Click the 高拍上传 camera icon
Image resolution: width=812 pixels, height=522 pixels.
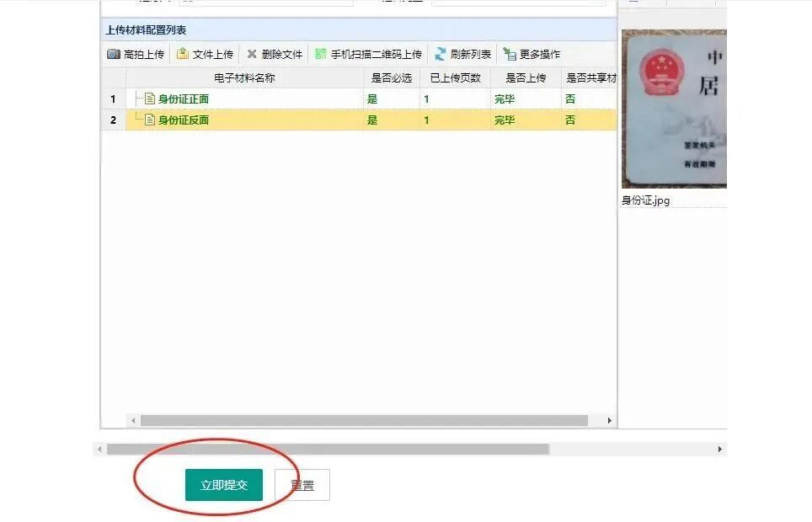click(114, 54)
